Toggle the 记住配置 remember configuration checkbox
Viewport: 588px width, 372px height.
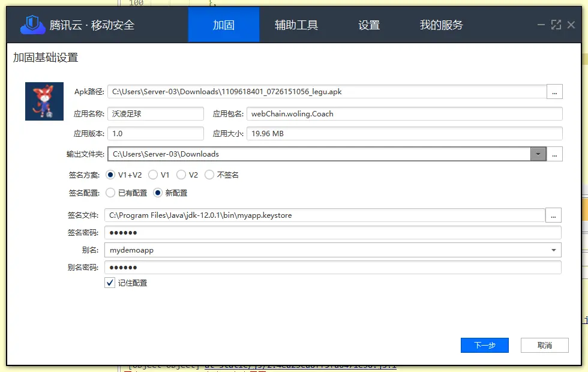[109, 283]
